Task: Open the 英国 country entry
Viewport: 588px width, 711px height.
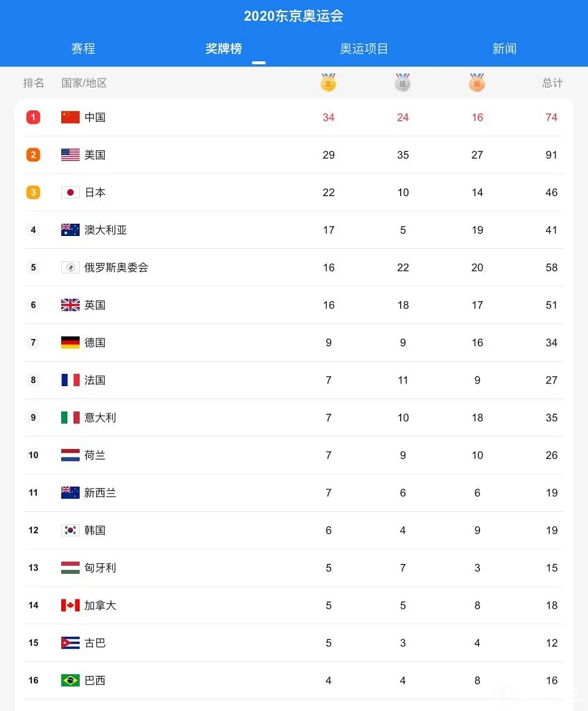Action: pyautogui.click(x=95, y=305)
